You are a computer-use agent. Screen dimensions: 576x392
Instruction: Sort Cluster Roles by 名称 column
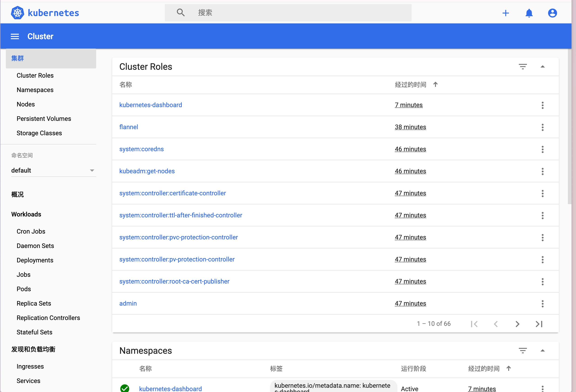click(x=125, y=84)
